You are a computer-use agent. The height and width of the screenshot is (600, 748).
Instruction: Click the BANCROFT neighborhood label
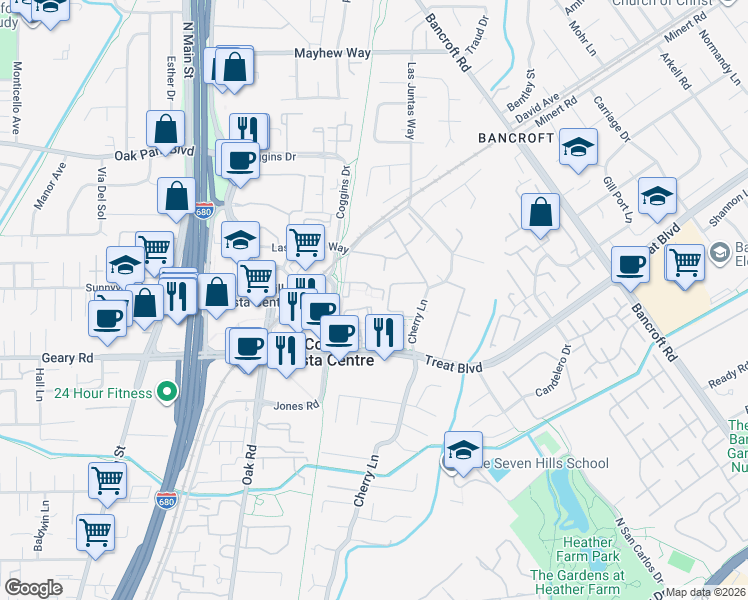coord(516,138)
